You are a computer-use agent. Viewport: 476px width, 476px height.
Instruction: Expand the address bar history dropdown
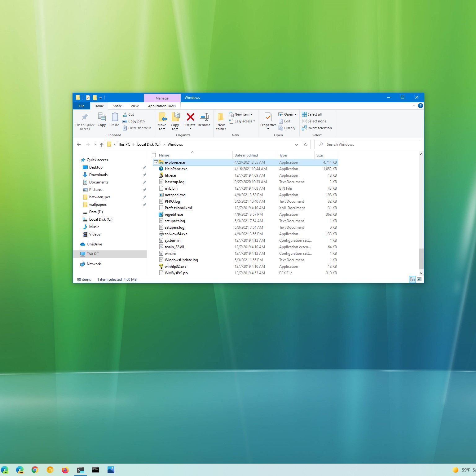coord(296,144)
